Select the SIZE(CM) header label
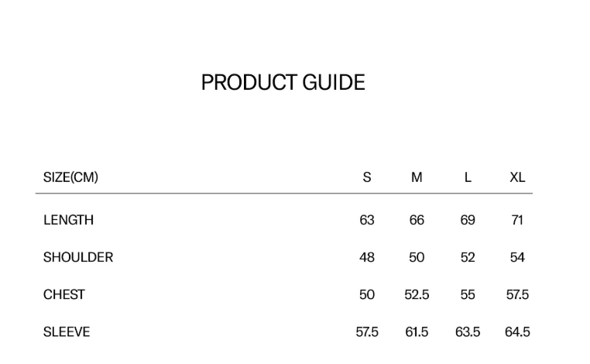 [x=70, y=177]
